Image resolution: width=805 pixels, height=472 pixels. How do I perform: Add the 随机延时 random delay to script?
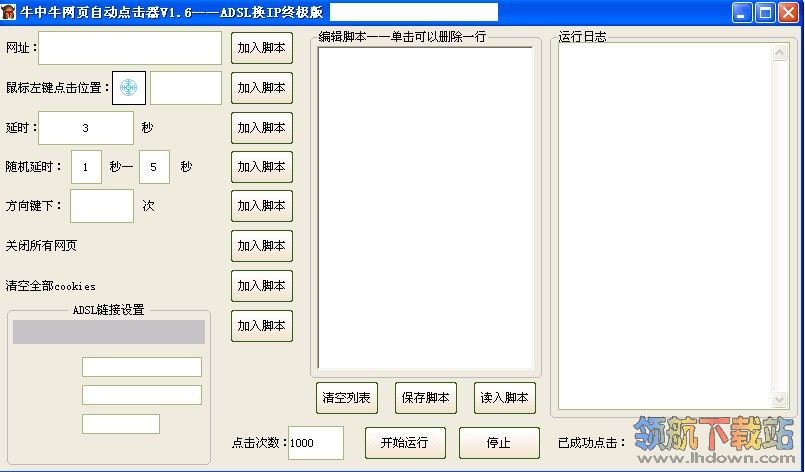click(262, 167)
